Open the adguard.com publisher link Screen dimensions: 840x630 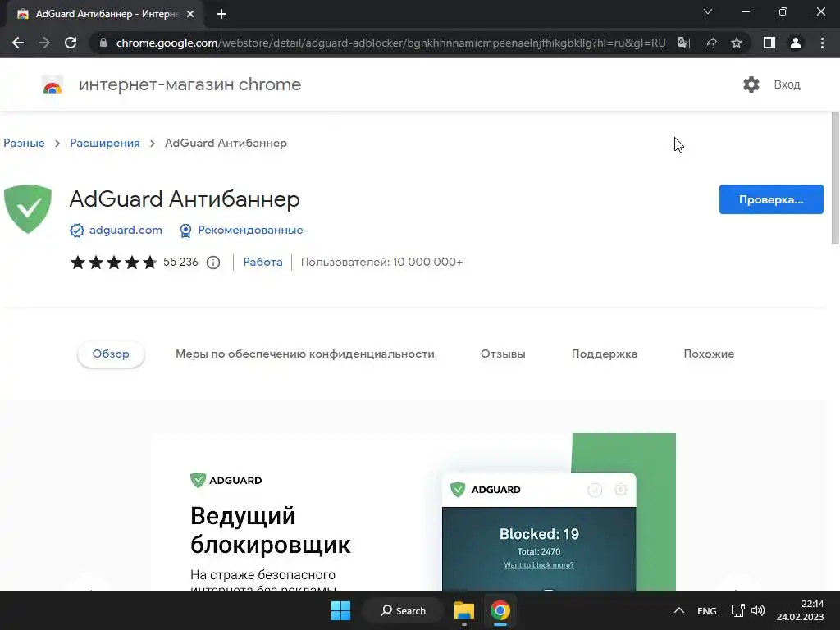[126, 230]
